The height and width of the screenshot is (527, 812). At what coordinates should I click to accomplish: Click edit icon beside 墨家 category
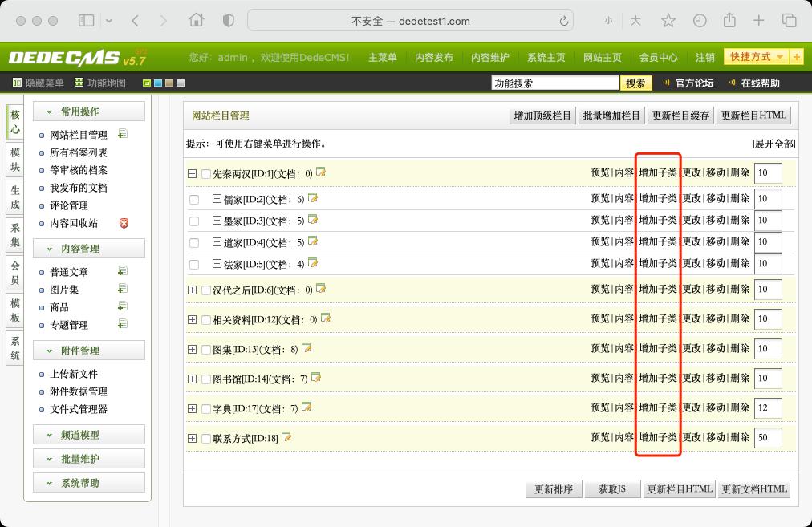tap(313, 220)
